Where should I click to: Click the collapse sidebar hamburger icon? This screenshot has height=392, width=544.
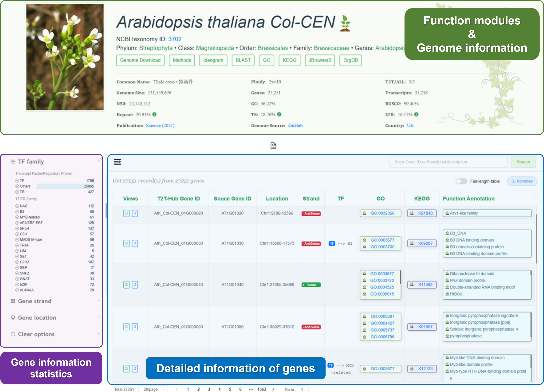(117, 162)
